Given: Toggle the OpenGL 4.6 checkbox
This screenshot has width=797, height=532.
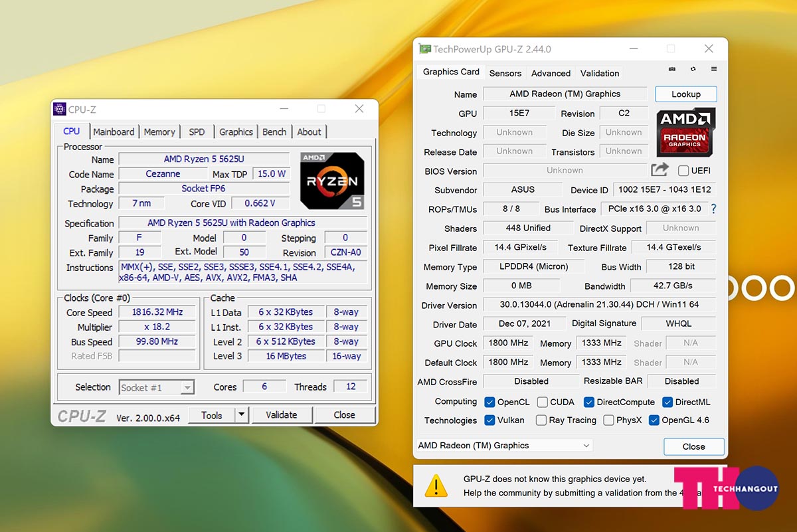Looking at the screenshot, I should pyautogui.click(x=654, y=420).
